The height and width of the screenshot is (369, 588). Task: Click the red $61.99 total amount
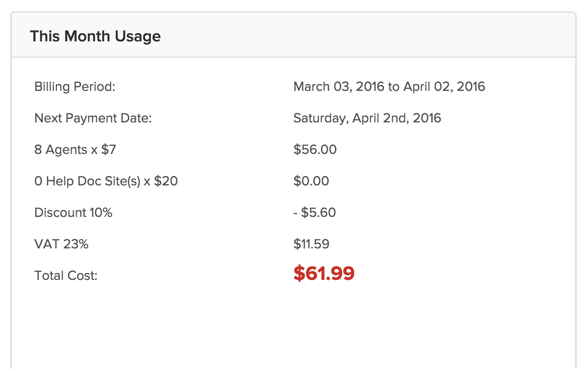coord(324,273)
